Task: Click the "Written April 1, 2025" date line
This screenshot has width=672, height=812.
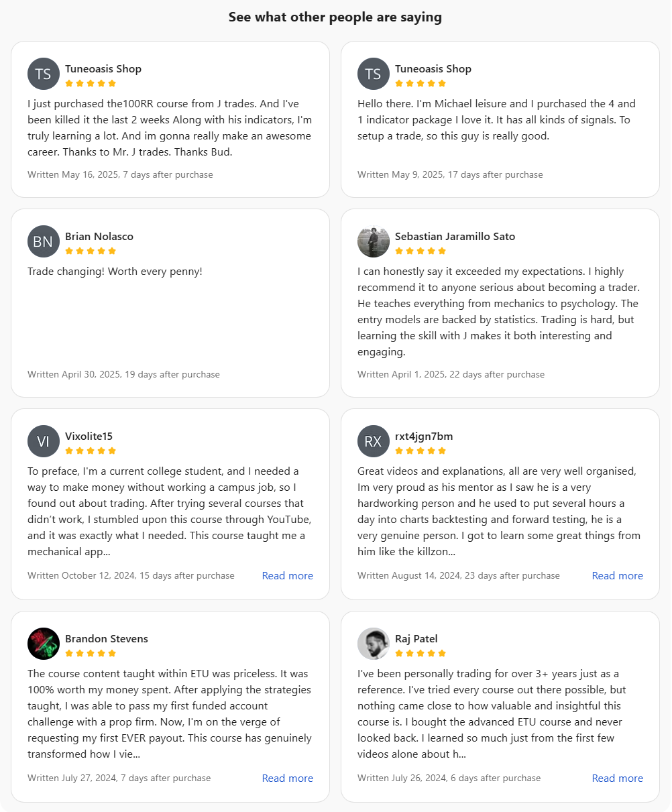Action: 451,374
